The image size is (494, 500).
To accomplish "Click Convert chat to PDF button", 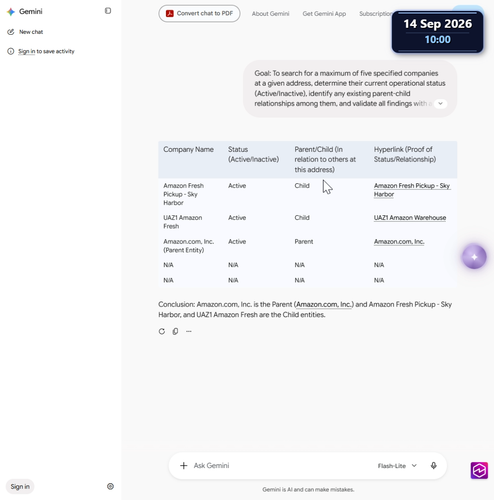I will pos(199,13).
